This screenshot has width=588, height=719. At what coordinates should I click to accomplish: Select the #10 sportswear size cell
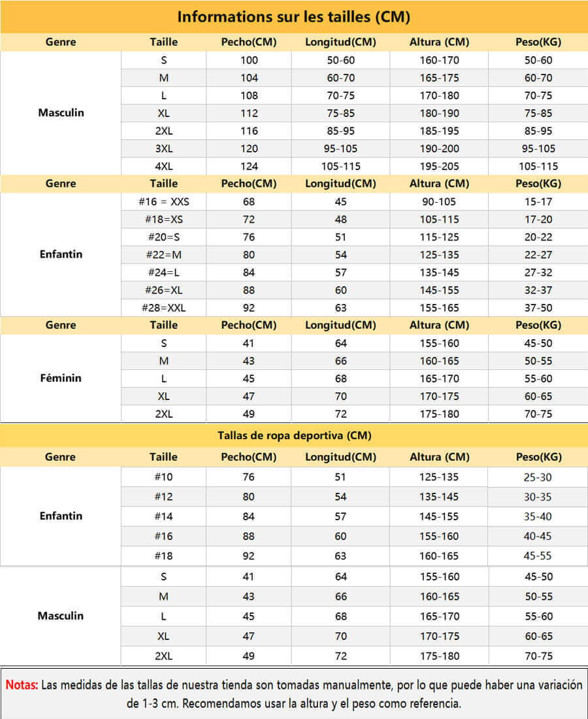[x=163, y=477]
